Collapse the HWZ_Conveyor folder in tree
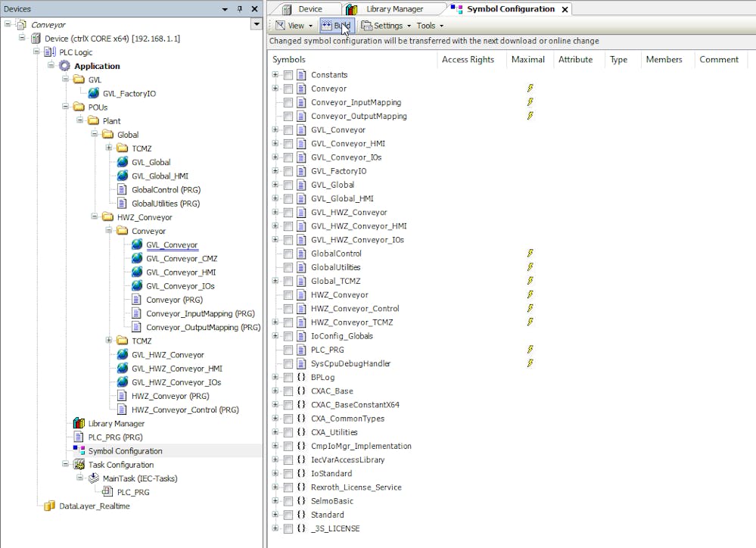The width and height of the screenshot is (756, 548). (95, 217)
